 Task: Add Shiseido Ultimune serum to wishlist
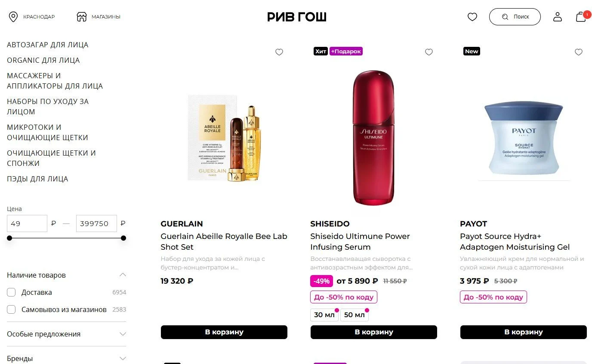tap(429, 52)
